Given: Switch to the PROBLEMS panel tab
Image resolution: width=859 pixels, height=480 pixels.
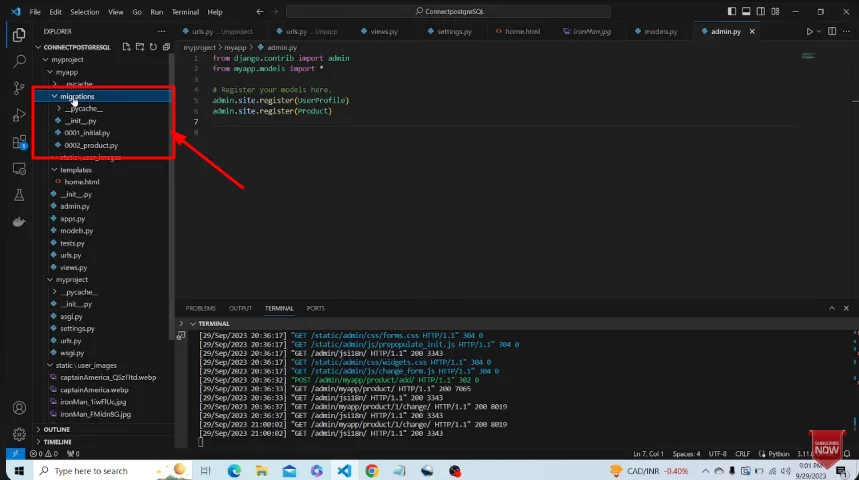Looking at the screenshot, I should tap(201, 308).
